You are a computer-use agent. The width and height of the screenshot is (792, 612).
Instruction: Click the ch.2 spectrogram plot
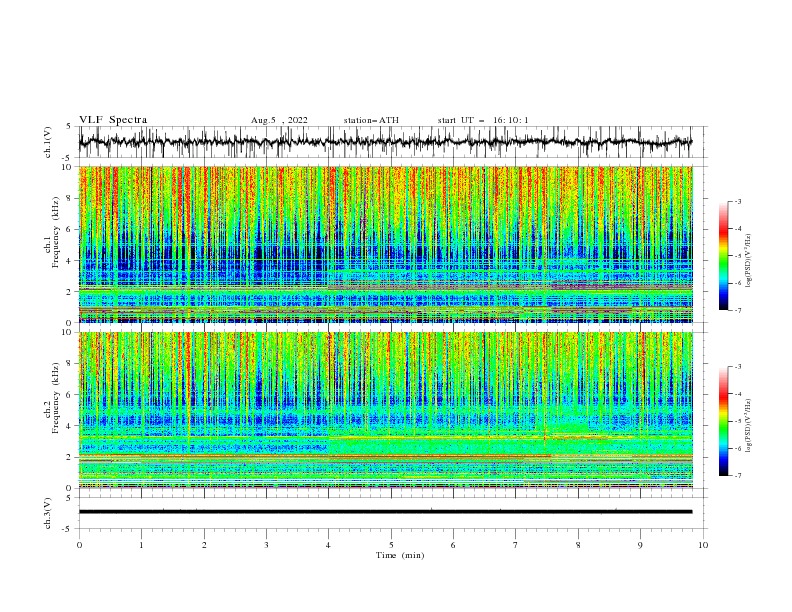coord(385,410)
